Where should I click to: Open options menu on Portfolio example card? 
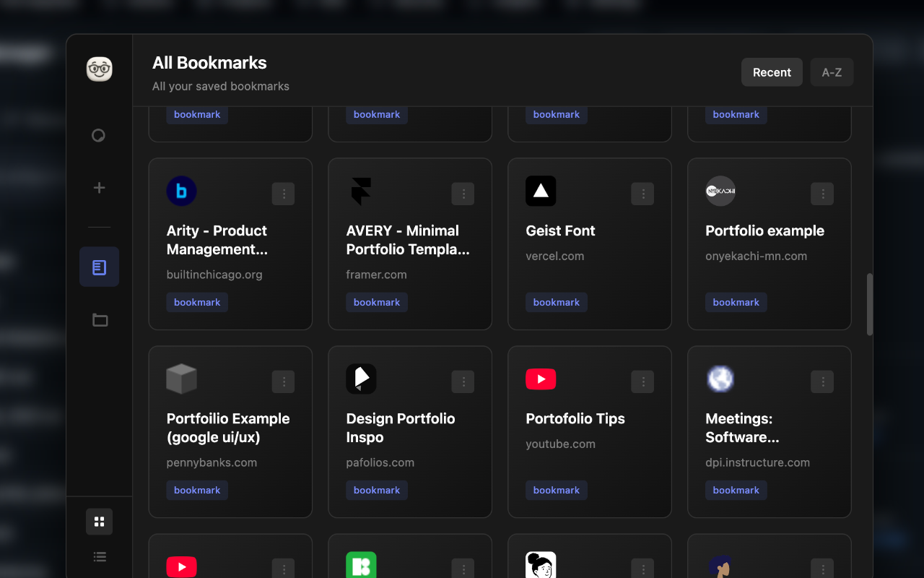point(822,194)
